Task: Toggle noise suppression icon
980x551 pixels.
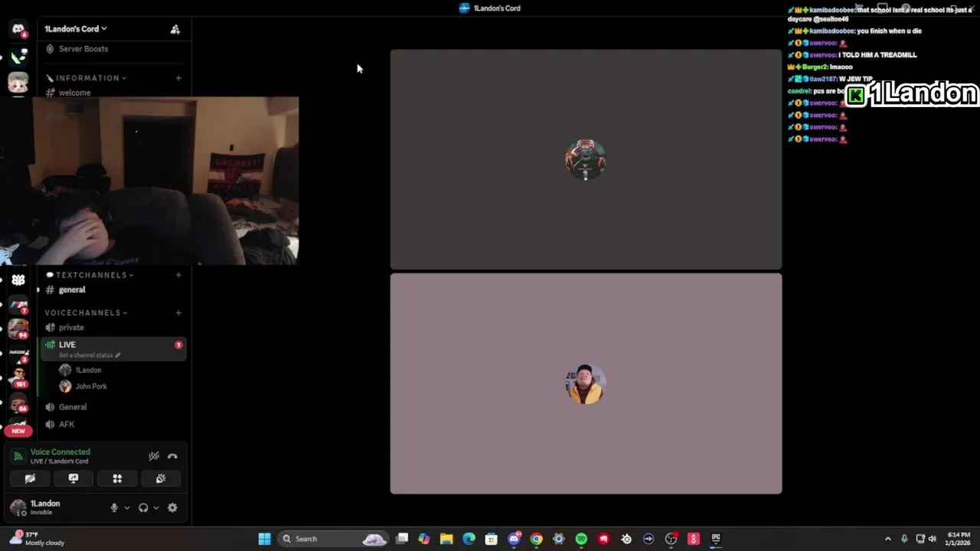Action: click(154, 456)
